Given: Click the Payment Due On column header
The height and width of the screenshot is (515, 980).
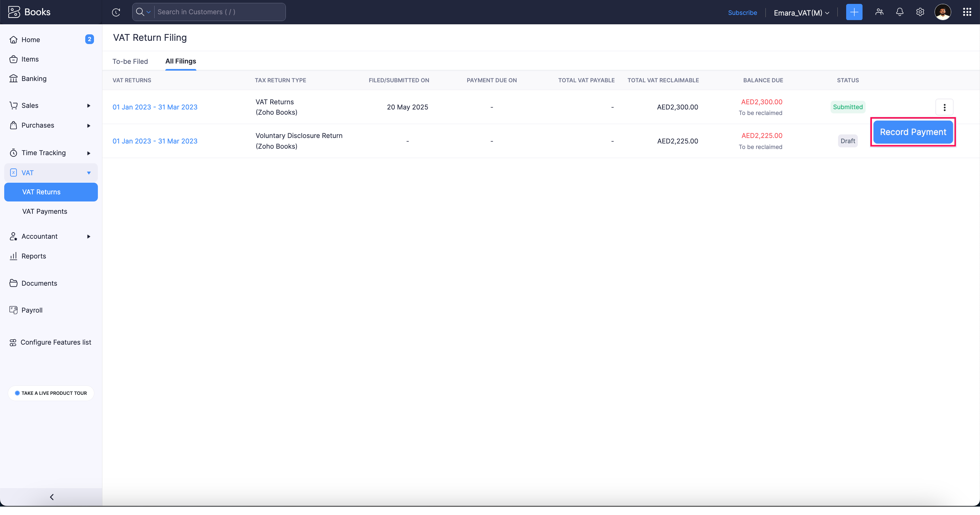Looking at the screenshot, I should 492,80.
